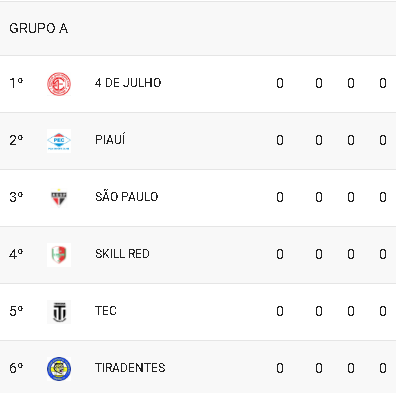This screenshot has height=393, width=398.
Task: Click the 2º position label
Action: [x=16, y=140]
